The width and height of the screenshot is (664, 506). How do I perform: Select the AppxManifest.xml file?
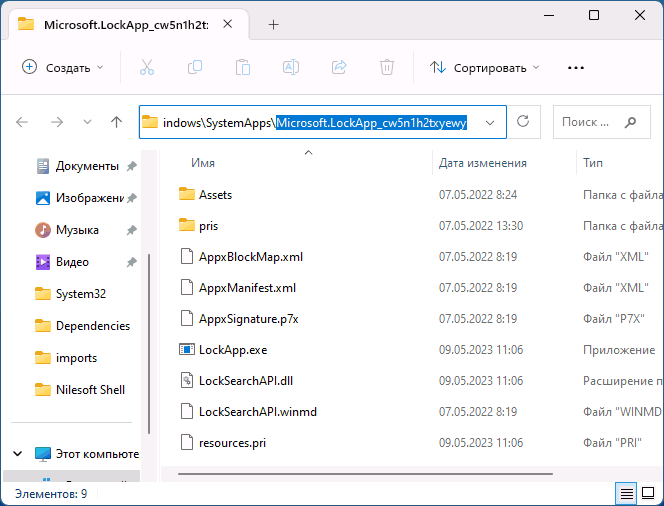(x=247, y=288)
